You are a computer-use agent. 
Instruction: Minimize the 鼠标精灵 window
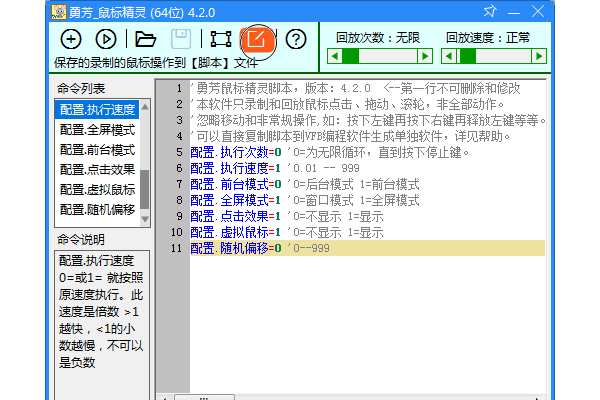pyautogui.click(x=514, y=12)
